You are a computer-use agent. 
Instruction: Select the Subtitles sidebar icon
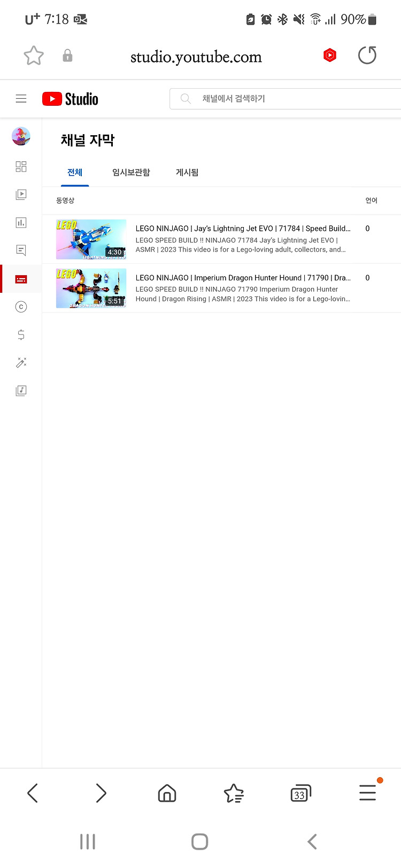click(x=21, y=279)
